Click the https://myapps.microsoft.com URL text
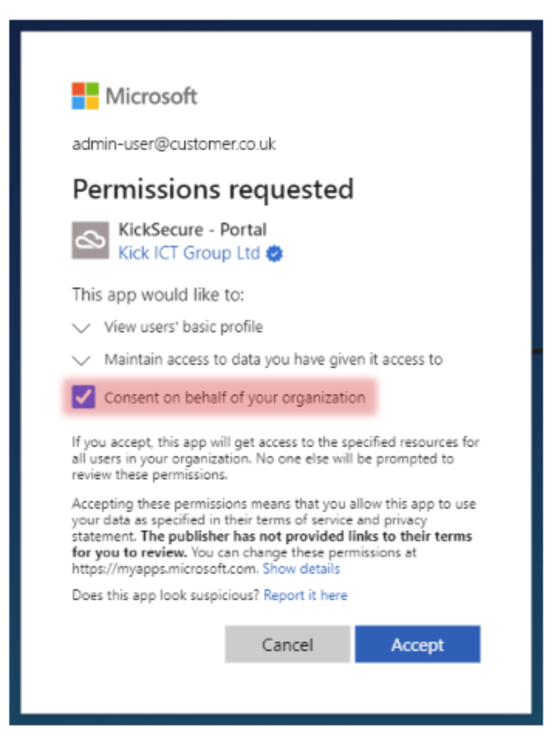The height and width of the screenshot is (747, 560). (x=164, y=569)
